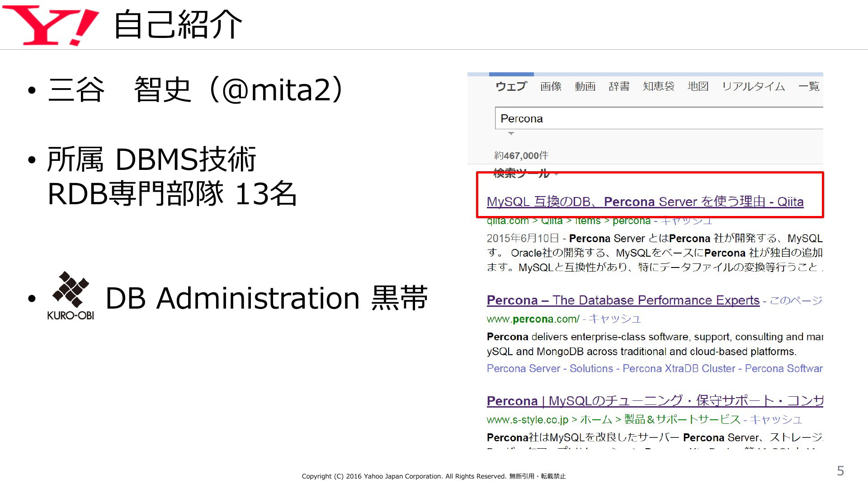Open the Qiita Percona Server result link
Viewport: 868px width, 488px height.
pos(645,202)
